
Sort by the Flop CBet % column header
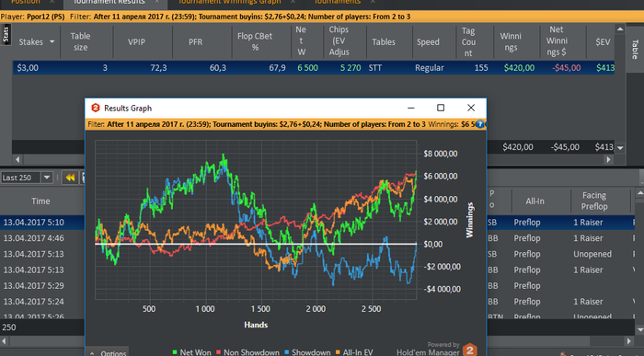(261, 42)
